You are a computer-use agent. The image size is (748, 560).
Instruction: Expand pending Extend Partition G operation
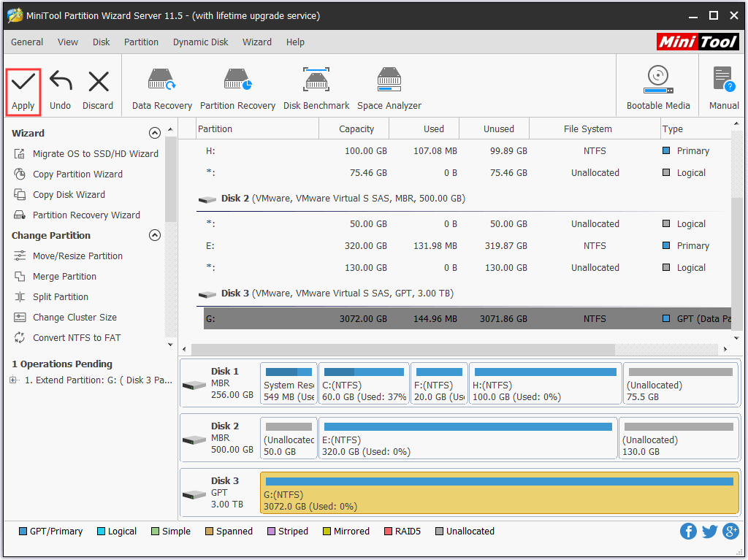(13, 380)
